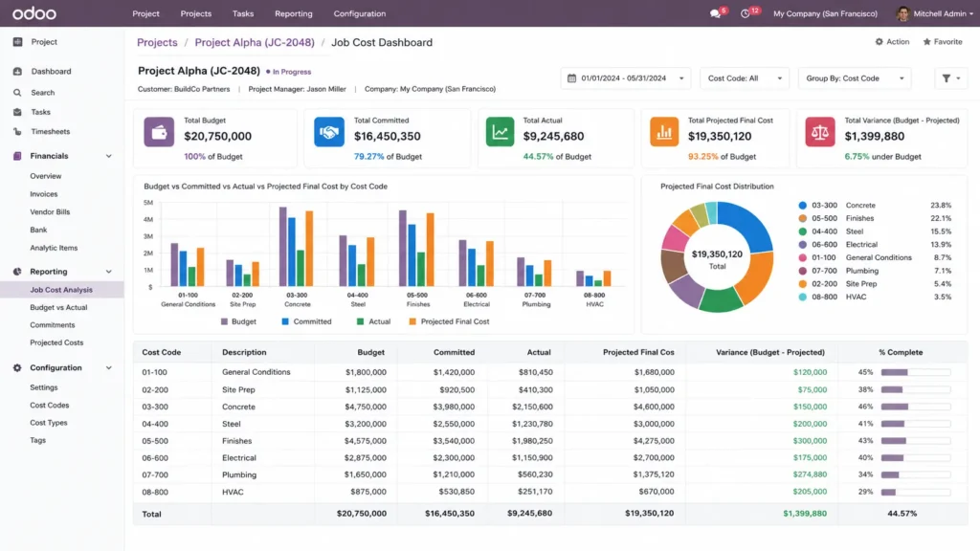Click the Reporting pie chart icon

17,272
